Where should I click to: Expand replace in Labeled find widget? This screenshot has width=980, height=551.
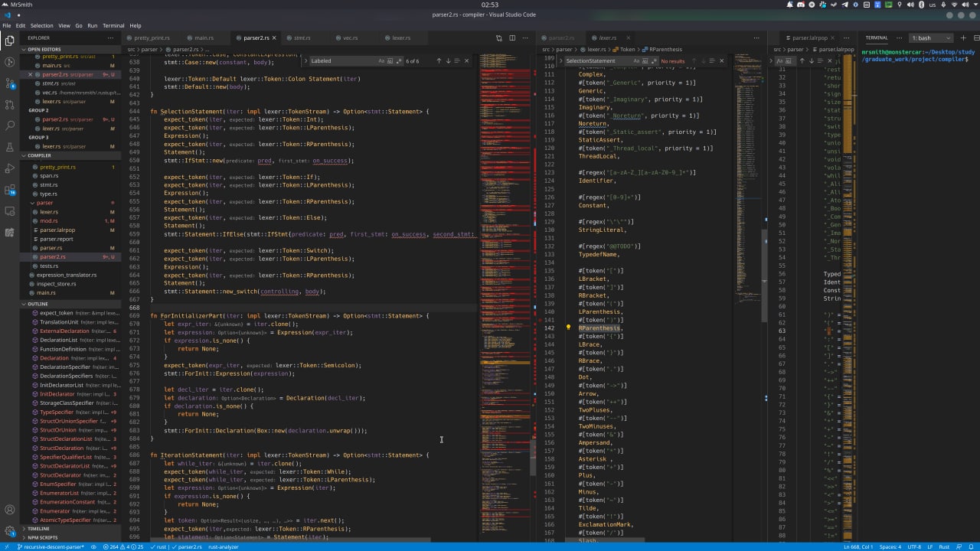(x=305, y=60)
